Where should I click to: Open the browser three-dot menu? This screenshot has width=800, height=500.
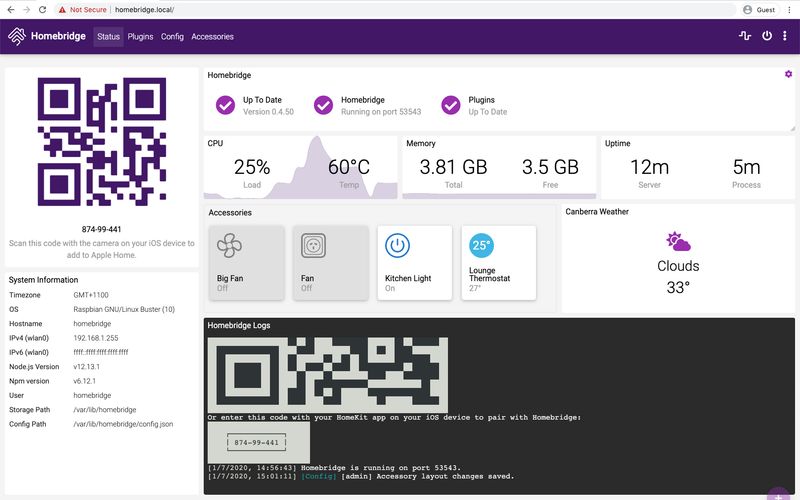789,9
